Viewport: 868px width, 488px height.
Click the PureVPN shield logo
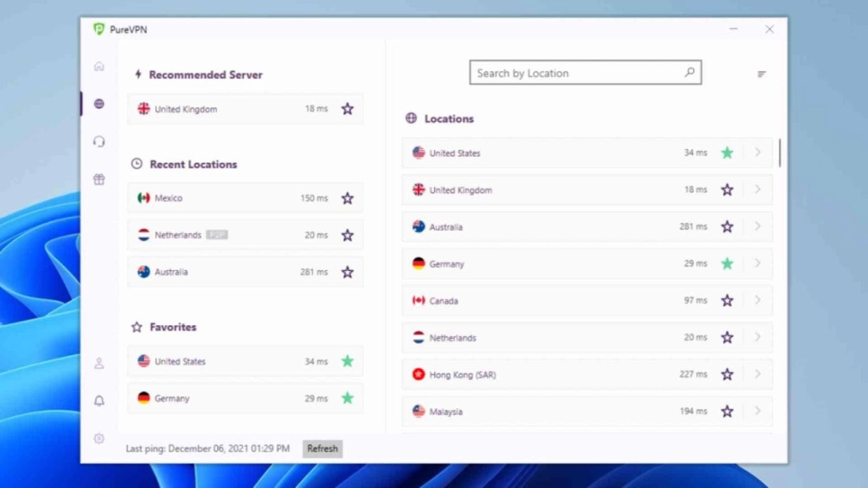[x=99, y=30]
